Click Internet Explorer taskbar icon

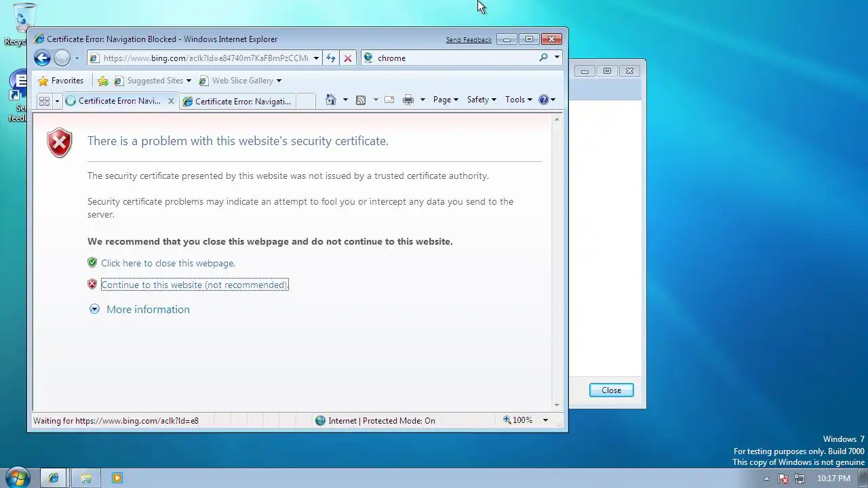(x=53, y=478)
